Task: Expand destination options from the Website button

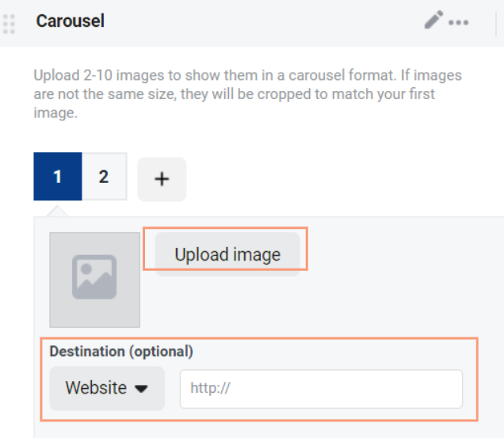Action: click(x=107, y=388)
